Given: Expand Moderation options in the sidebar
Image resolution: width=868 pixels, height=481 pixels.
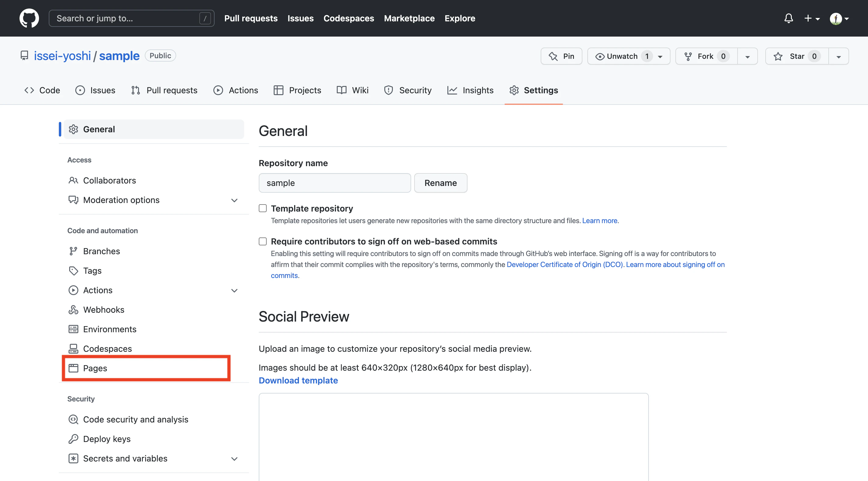Looking at the screenshot, I should coord(234,200).
